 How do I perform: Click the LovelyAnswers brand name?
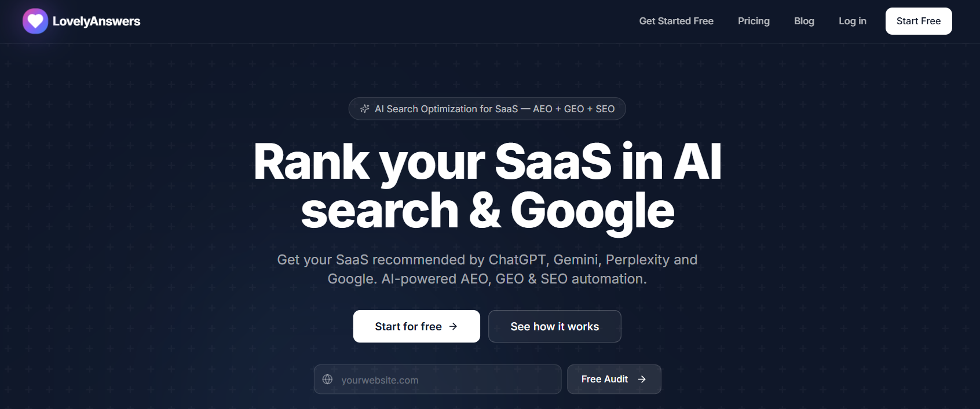(x=96, y=21)
